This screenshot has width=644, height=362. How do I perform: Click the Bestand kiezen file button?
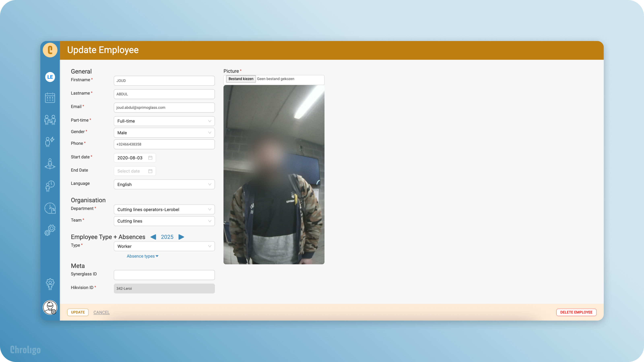(x=241, y=79)
